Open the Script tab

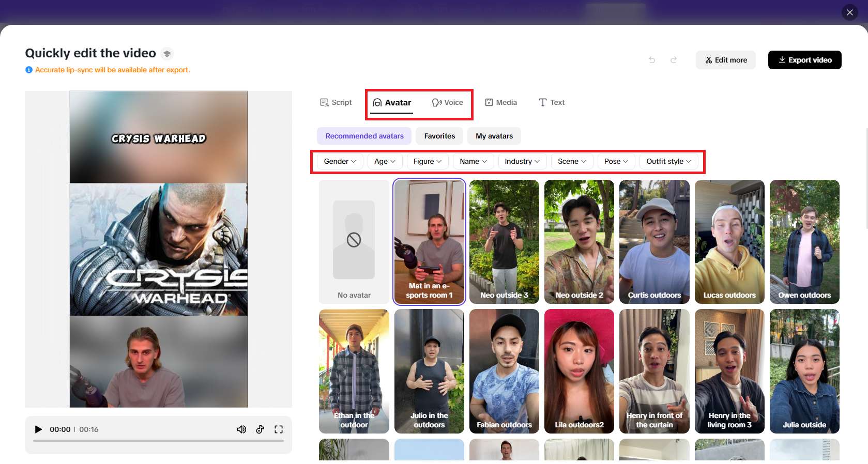(336, 102)
